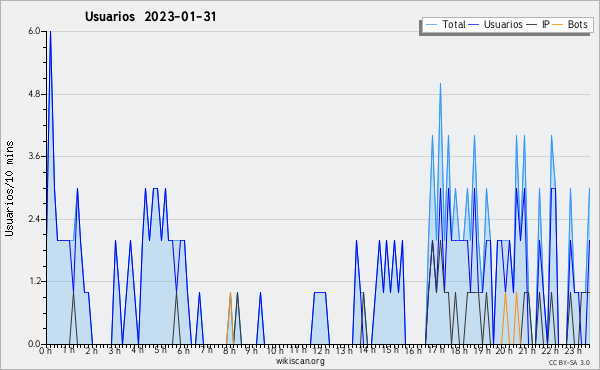This screenshot has height=370, width=600.
Task: Click the y-axis value 6.0
Action: [x=34, y=31]
